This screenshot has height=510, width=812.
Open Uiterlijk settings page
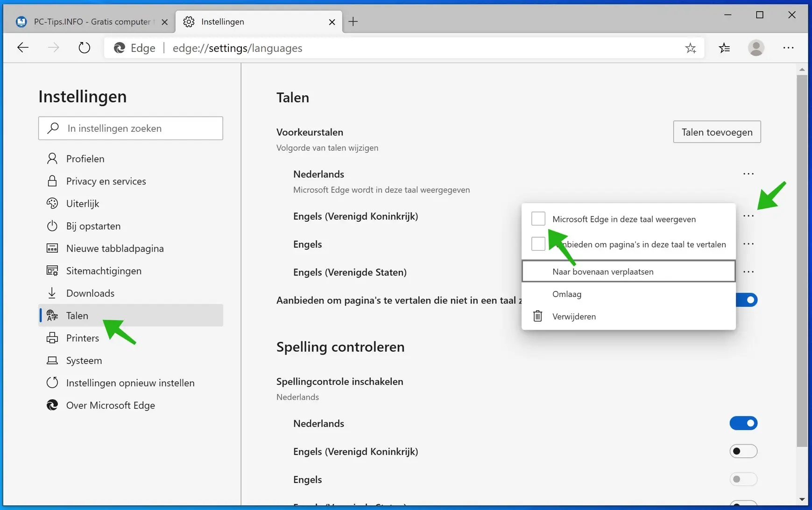(x=131, y=204)
